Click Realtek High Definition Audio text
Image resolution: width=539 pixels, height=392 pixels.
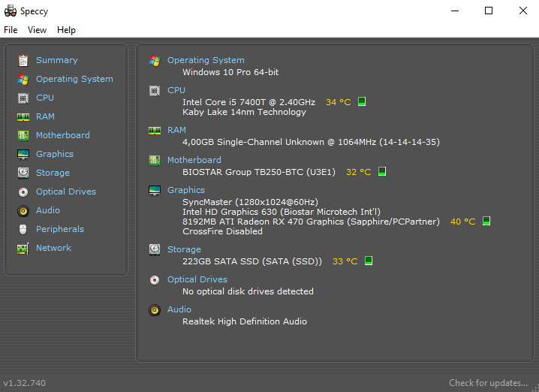pos(245,321)
